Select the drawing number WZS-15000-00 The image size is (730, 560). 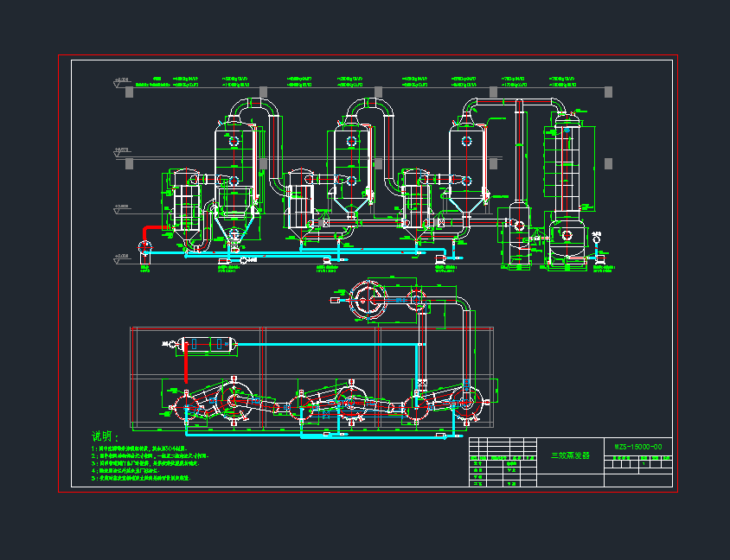coord(638,447)
